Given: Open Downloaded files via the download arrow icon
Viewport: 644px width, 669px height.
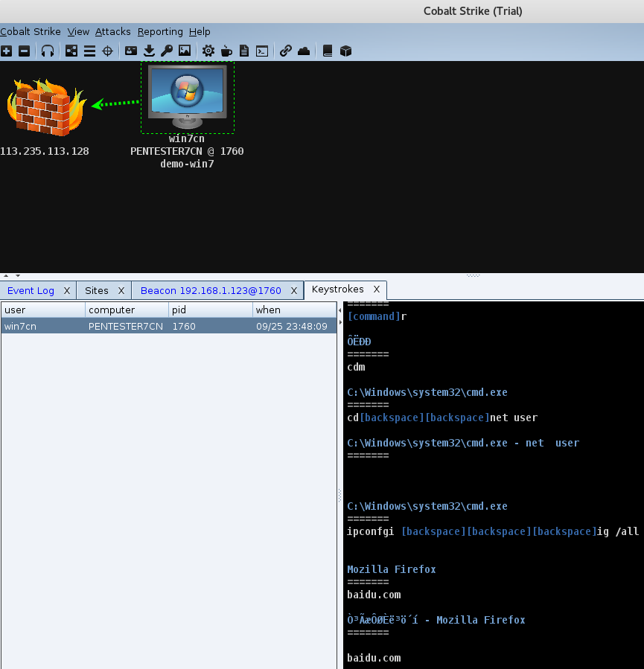Looking at the screenshot, I should click(149, 51).
